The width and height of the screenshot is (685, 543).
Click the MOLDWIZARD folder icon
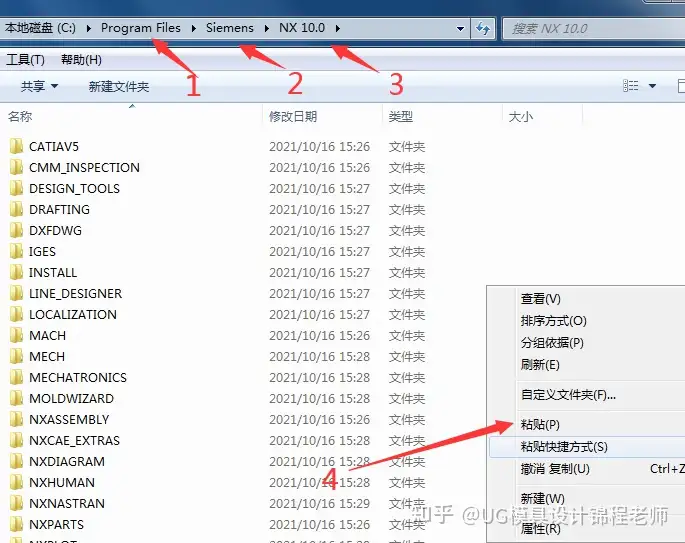[16, 398]
